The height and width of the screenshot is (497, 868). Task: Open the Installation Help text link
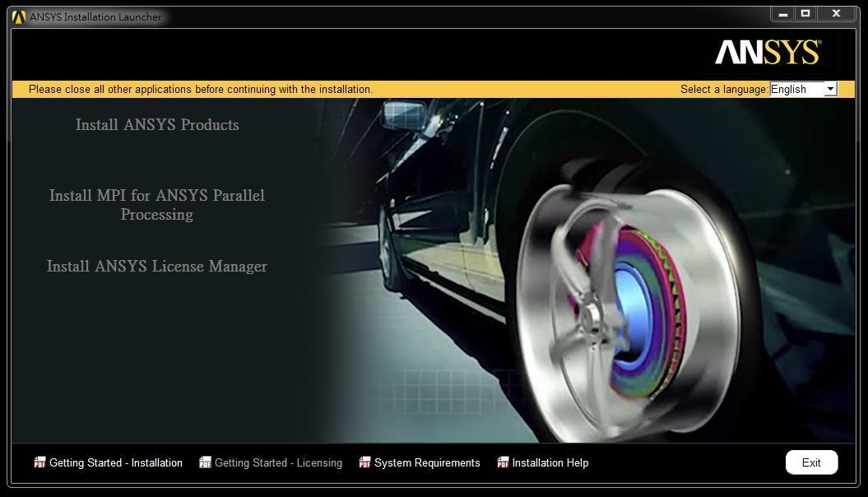550,462
